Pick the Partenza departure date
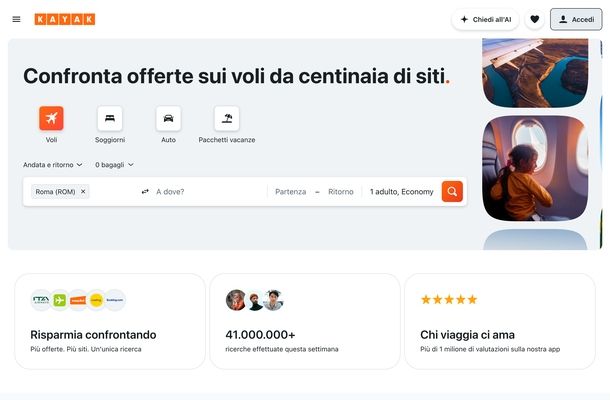 [290, 191]
